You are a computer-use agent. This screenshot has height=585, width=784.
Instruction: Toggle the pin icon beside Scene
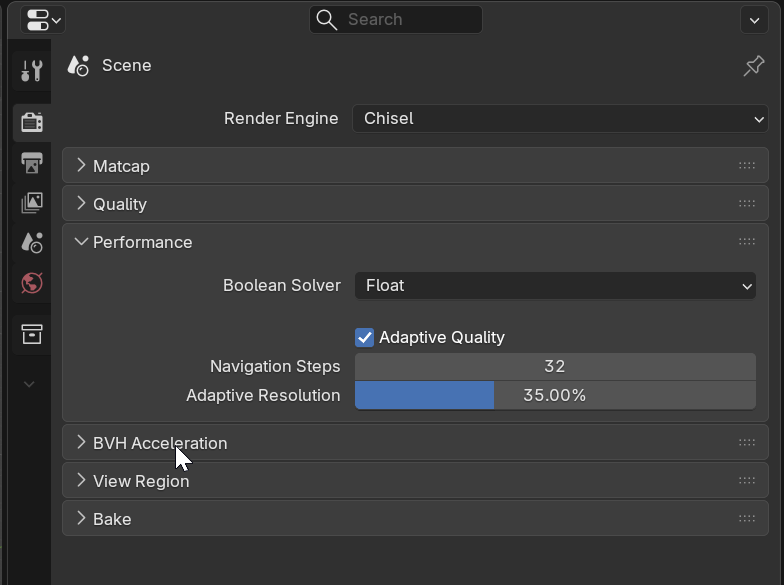coord(753,66)
